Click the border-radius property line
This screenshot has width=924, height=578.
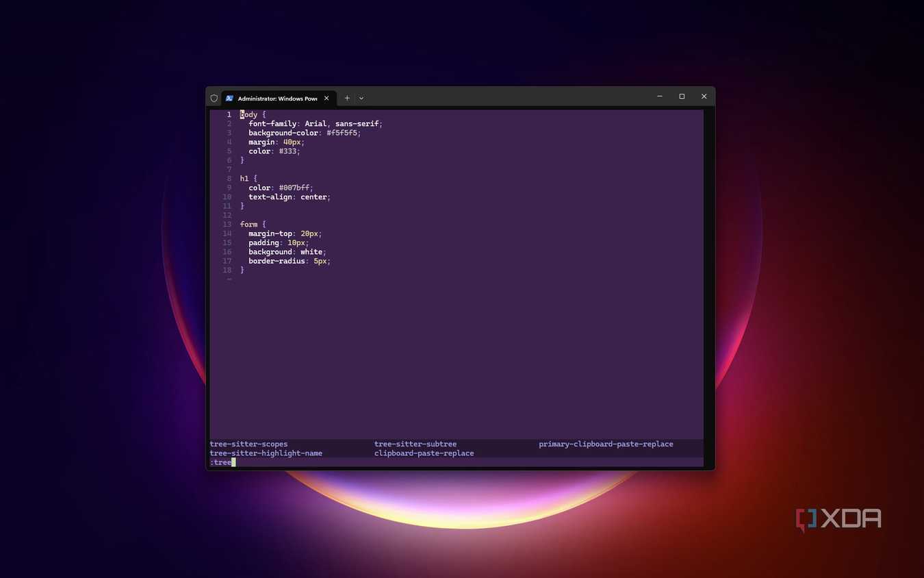[x=290, y=261]
